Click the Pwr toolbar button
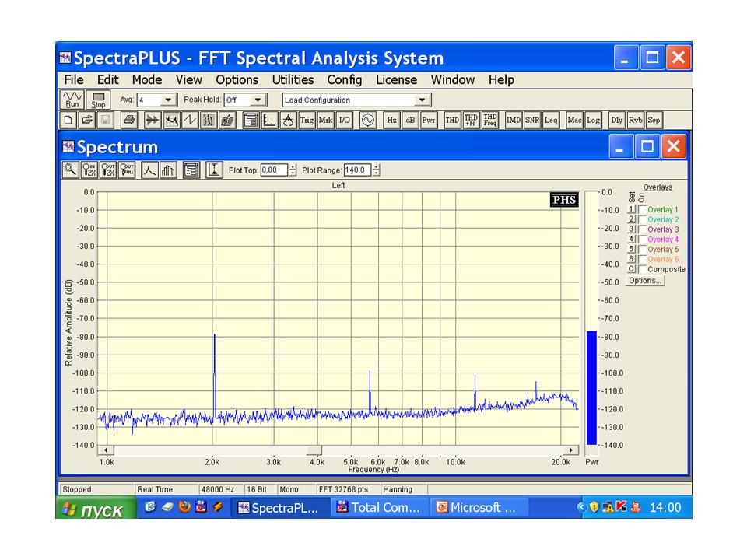 tap(429, 120)
